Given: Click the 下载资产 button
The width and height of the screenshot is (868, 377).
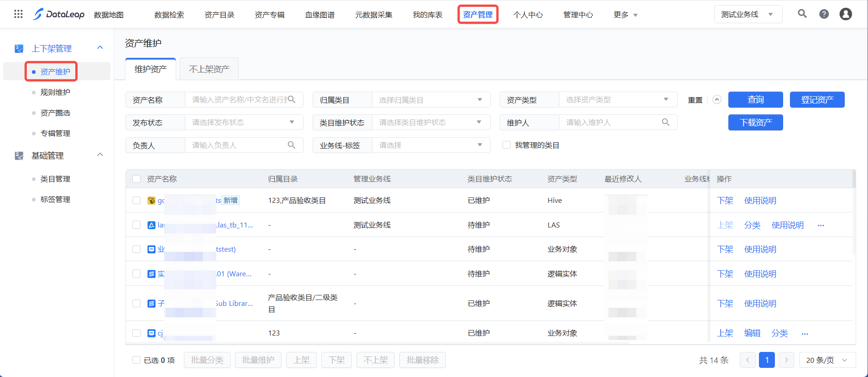Looking at the screenshot, I should pos(755,123).
